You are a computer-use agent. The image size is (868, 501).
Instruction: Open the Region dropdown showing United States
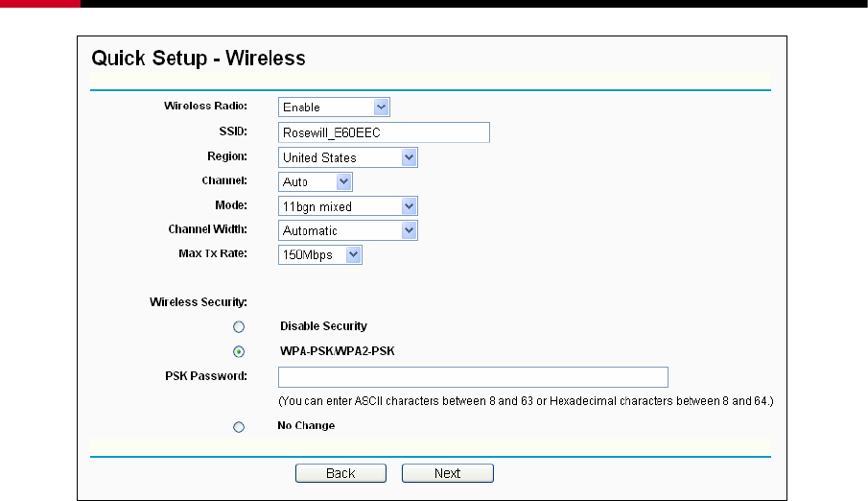347,157
